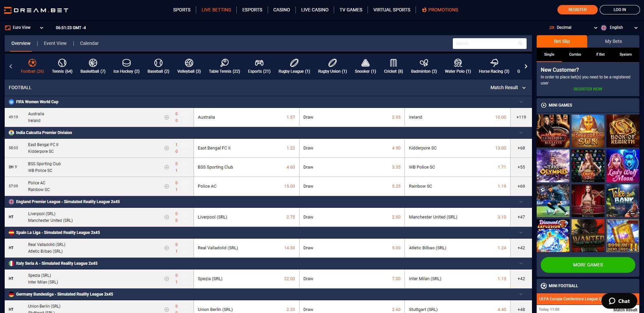Add Australia vs Ireland match to favorites
644x313 pixels.
tap(167, 117)
